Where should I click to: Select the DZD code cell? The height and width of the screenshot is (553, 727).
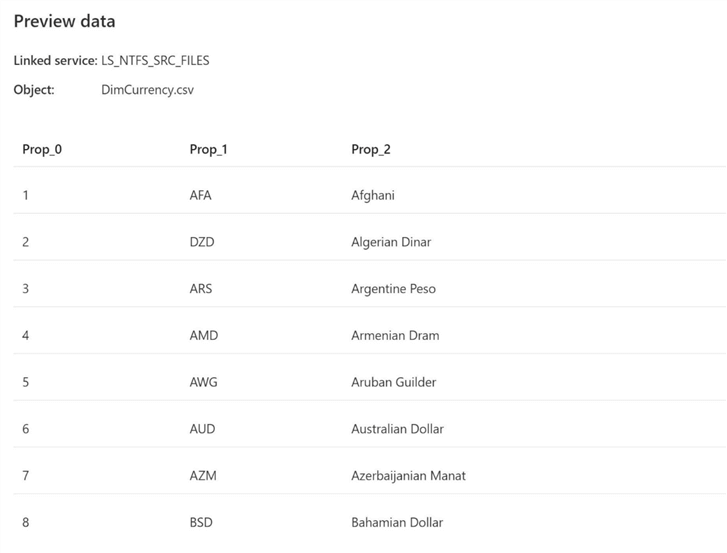[x=202, y=242]
